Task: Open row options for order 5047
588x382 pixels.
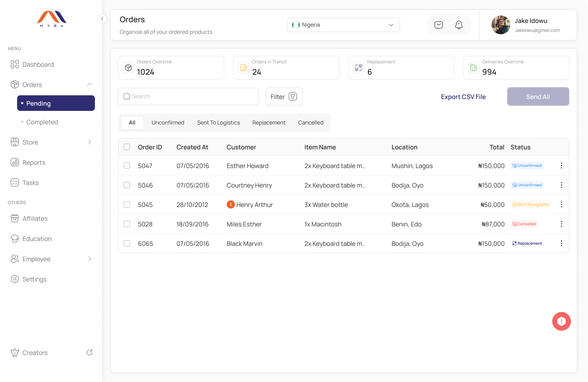Action: point(561,166)
